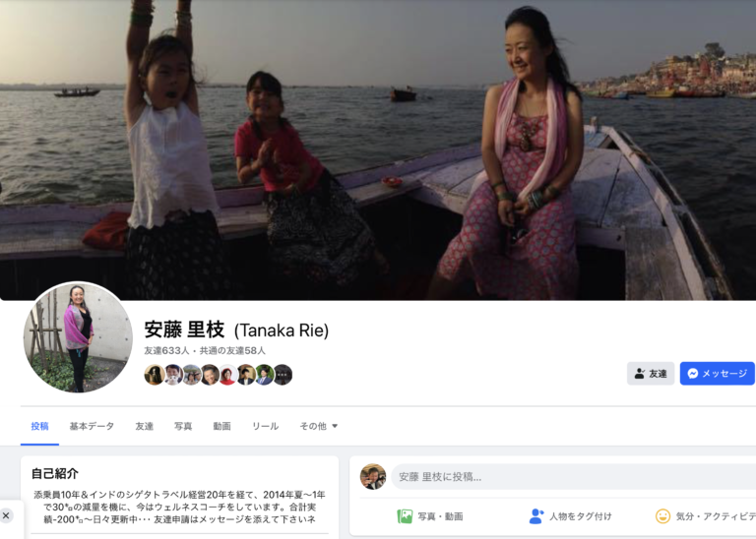Click the first mutual friend avatar

pyautogui.click(x=154, y=375)
